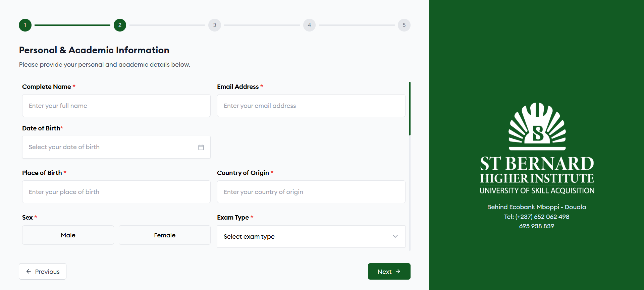Click the right arrow icon on Next
This screenshot has height=290, width=644.
[398, 272]
